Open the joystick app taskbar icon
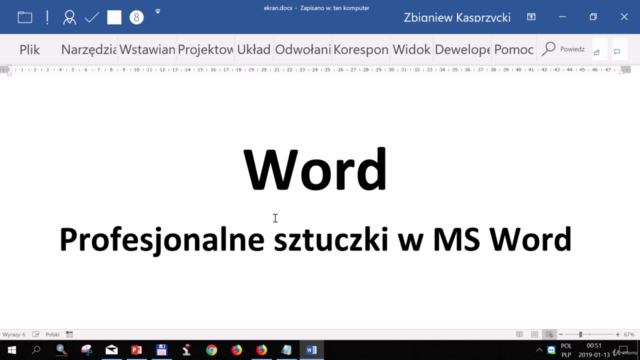The image size is (640, 360). point(187,350)
